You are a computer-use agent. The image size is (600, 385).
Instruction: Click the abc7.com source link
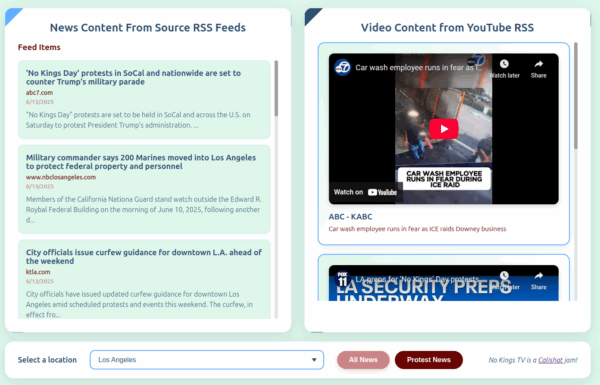pyautogui.click(x=39, y=93)
